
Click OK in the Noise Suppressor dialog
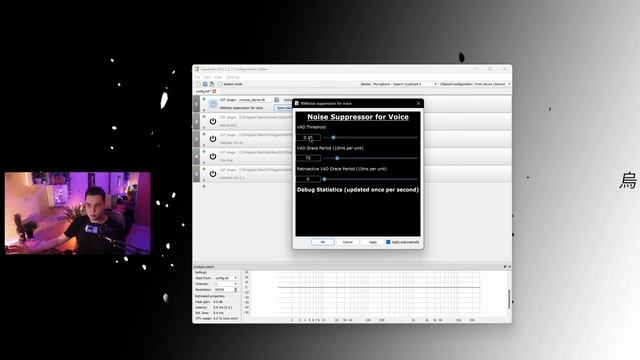[x=322, y=242]
